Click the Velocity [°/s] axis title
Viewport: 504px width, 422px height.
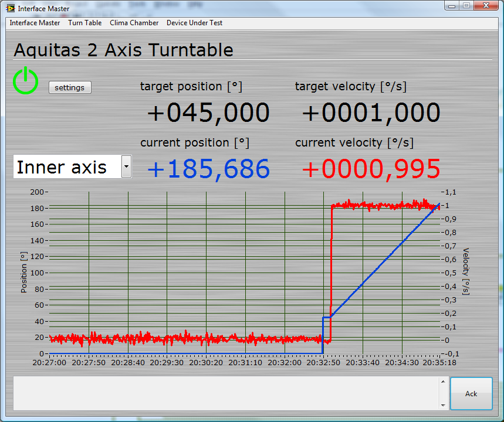point(466,271)
